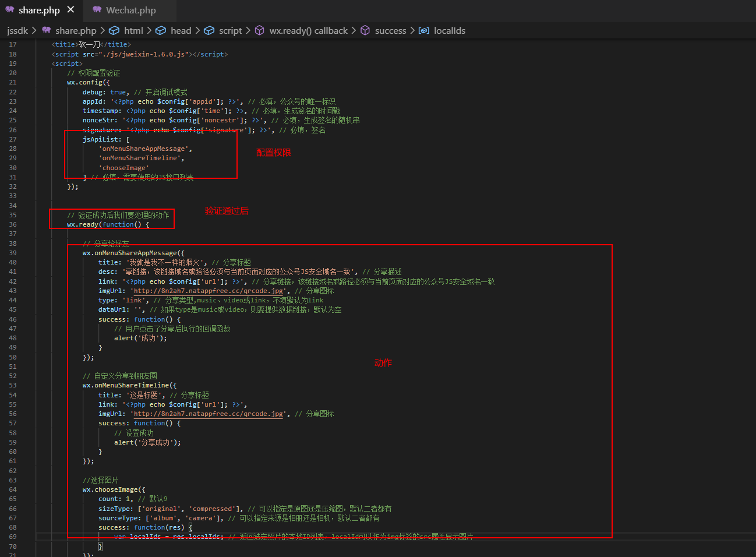Click 'jsApiList: [' on line 27
The width and height of the screenshot is (756, 557).
pyautogui.click(x=106, y=139)
